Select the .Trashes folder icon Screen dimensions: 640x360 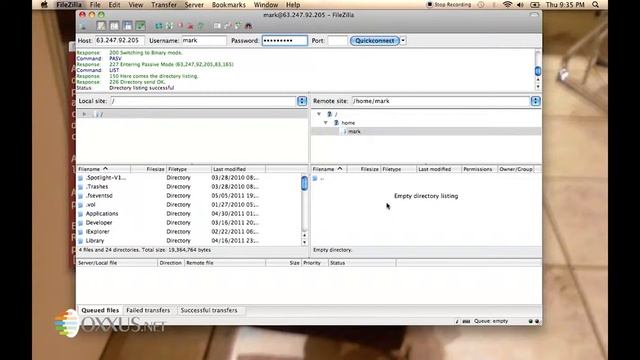point(80,187)
